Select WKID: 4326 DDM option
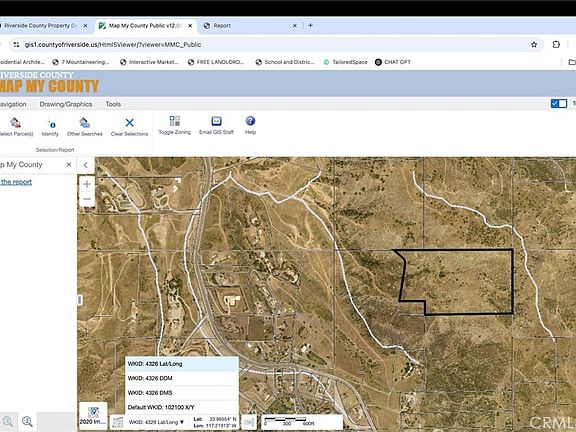Screen dimensions: 576x432 pos(182,378)
